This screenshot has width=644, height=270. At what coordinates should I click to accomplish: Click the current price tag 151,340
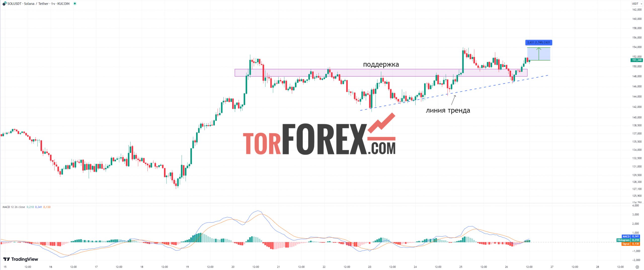point(637,60)
